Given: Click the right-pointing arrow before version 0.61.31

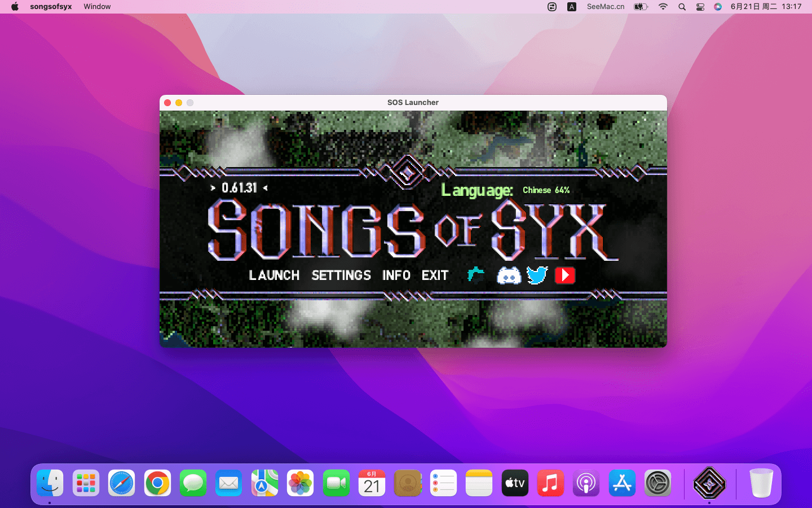Looking at the screenshot, I should (x=213, y=188).
